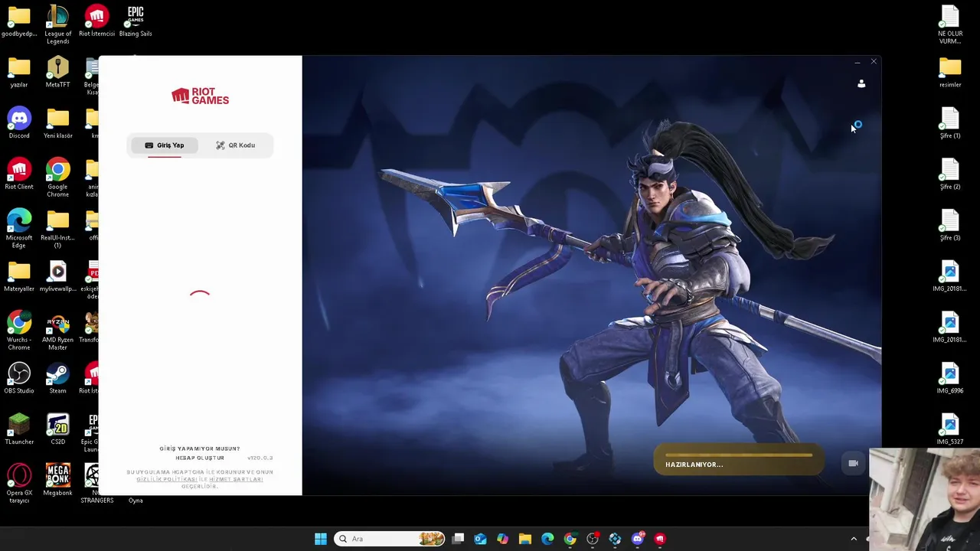Open the RealUI-Inst folder
980x551 pixels.
pyautogui.click(x=57, y=228)
